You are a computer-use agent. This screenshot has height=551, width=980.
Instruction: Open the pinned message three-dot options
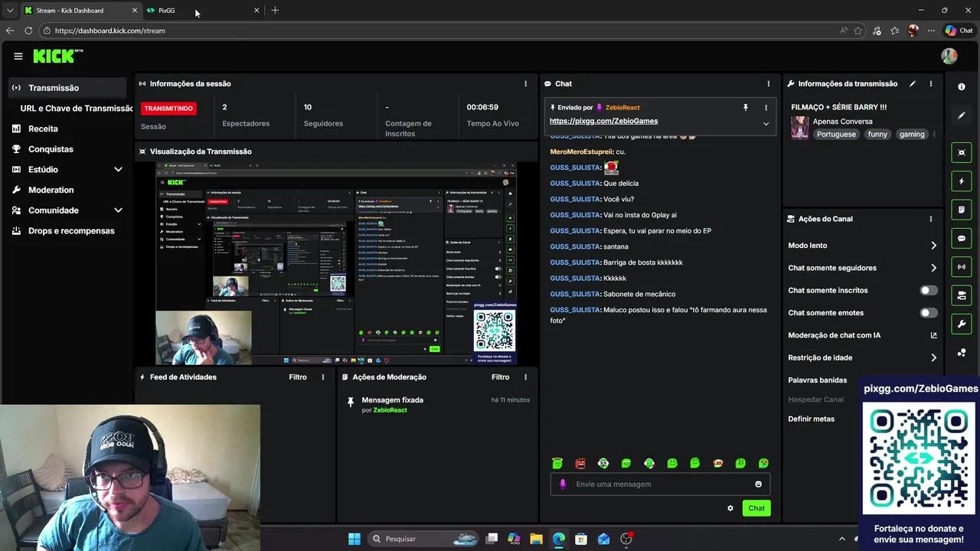coord(766,108)
